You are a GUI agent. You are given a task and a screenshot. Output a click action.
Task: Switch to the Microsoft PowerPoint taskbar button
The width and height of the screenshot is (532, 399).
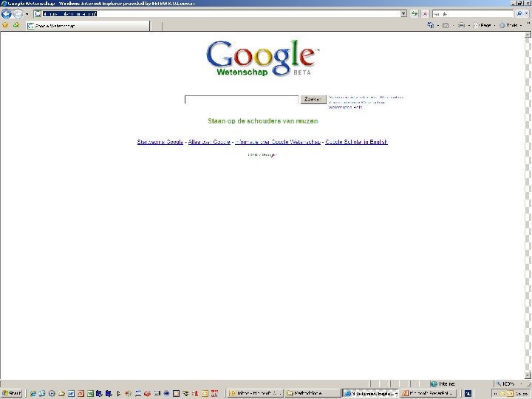point(428,393)
